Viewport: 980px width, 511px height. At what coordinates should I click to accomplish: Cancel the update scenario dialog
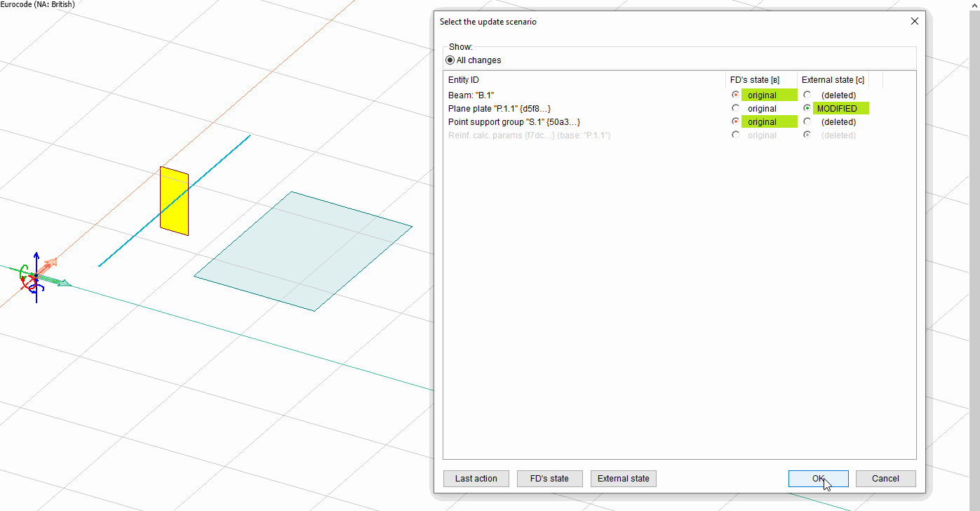click(x=885, y=479)
